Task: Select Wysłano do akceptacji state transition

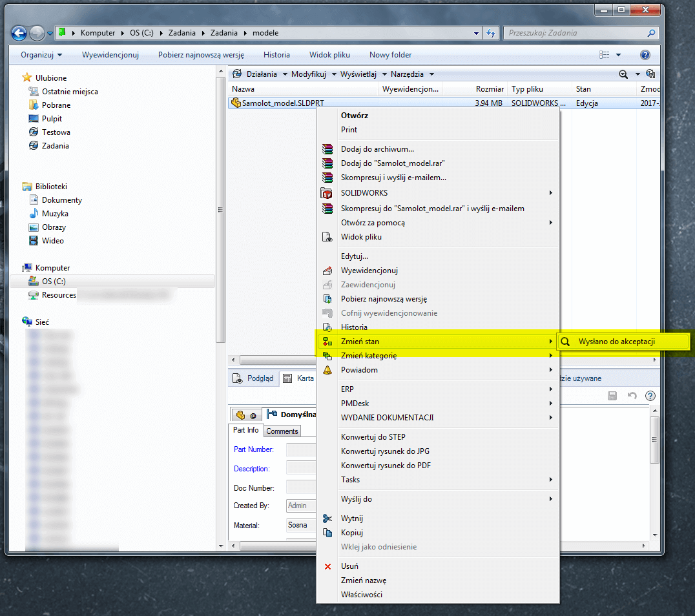Action: point(616,342)
